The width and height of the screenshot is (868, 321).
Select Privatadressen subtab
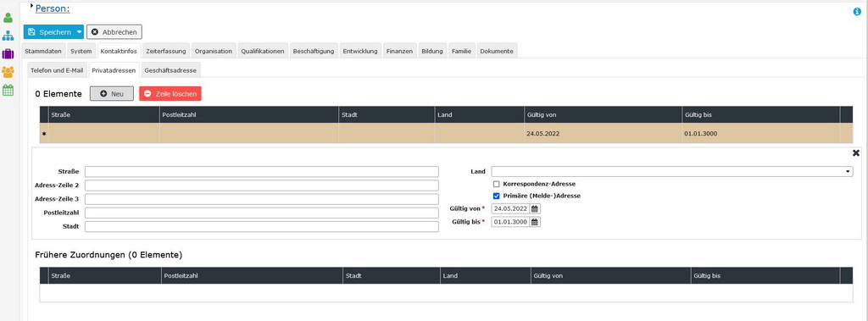click(x=114, y=71)
